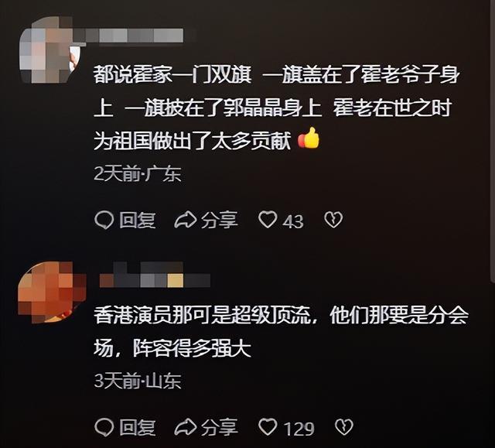Open first commenter's blurred username
This screenshot has height=448, width=495.
click(x=131, y=36)
